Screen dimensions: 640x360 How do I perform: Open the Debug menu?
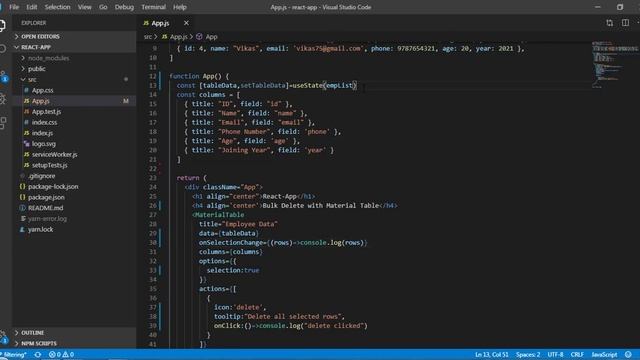click(124, 7)
